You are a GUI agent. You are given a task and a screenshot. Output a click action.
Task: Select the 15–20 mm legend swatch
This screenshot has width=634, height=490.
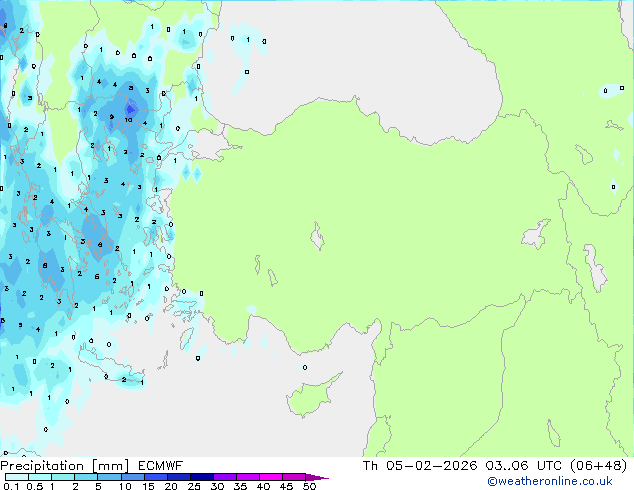click(x=156, y=477)
